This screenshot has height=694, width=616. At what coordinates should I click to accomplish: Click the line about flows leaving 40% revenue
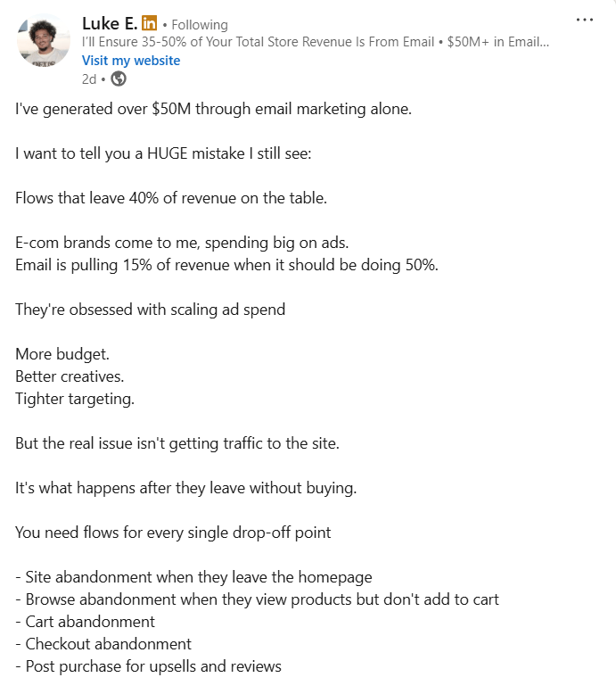171,198
